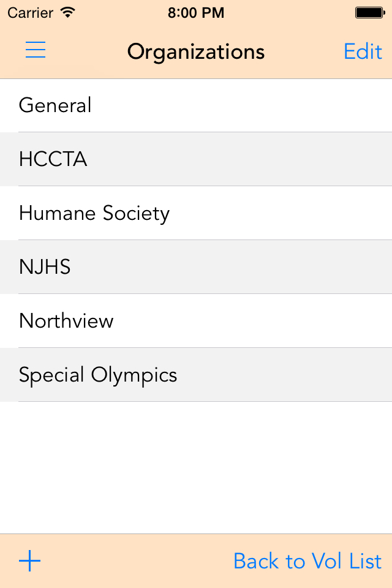The width and height of the screenshot is (392, 588).
Task: Open the HCCTA organization row
Action: 196,159
